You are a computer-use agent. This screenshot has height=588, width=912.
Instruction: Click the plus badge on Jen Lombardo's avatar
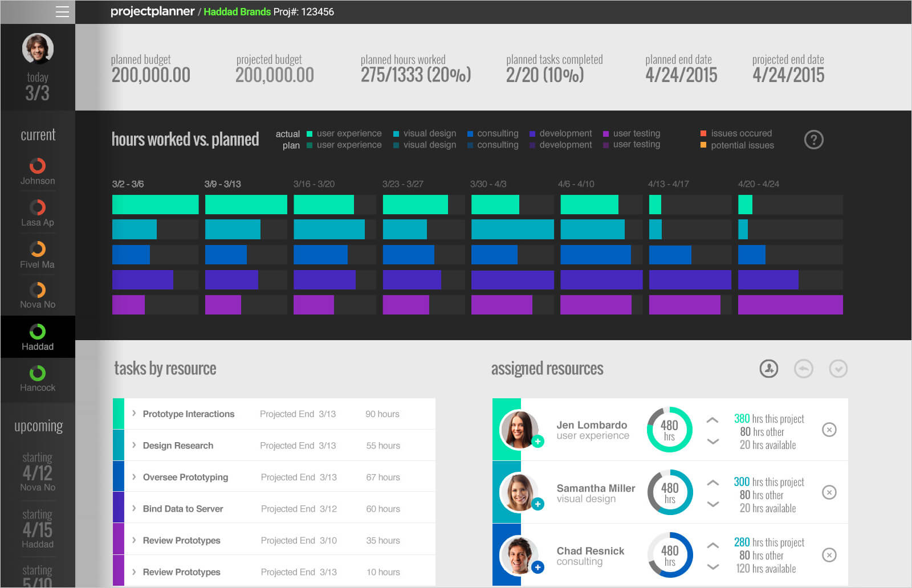[538, 441]
